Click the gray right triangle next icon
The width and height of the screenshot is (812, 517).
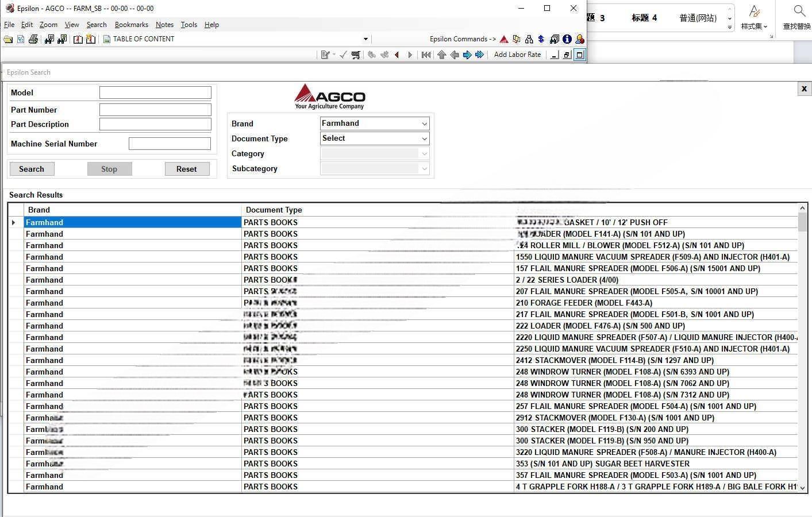coord(410,55)
